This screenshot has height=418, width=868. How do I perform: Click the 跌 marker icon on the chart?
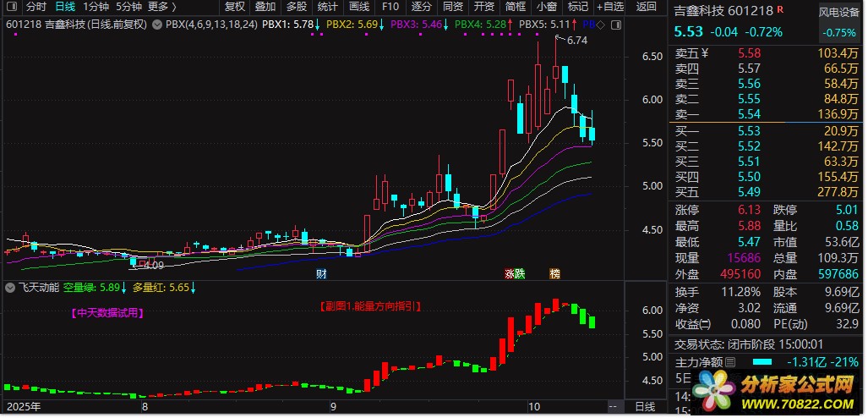click(520, 273)
